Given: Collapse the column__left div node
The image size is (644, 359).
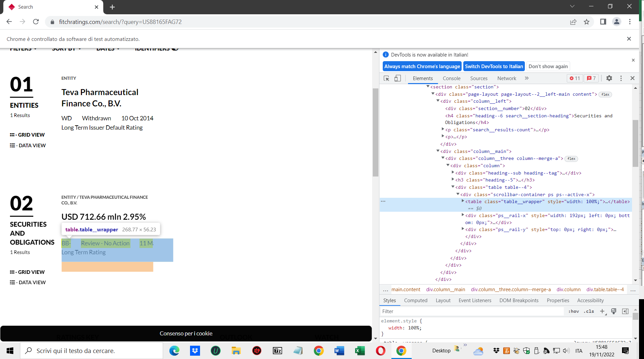Looking at the screenshot, I should (x=438, y=101).
